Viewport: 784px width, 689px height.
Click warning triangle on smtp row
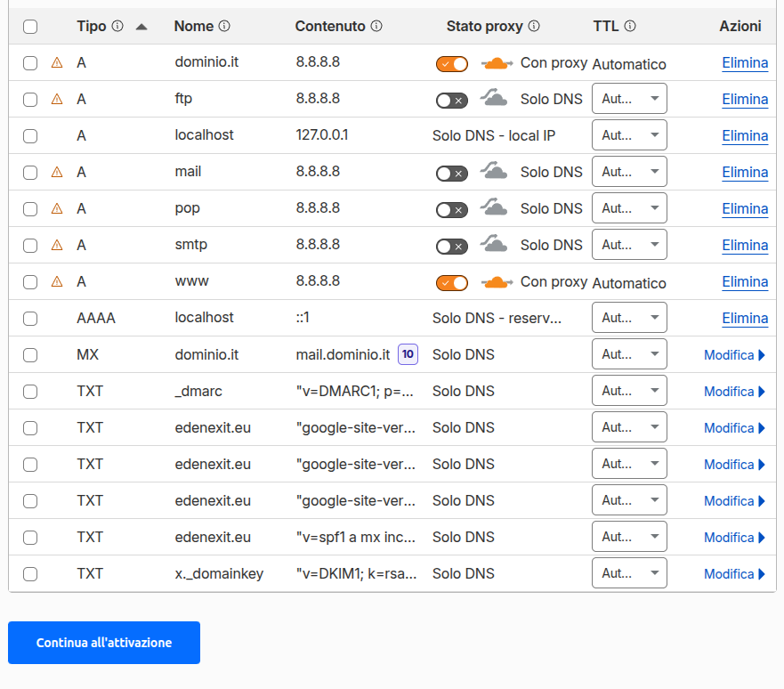pyautogui.click(x=57, y=246)
